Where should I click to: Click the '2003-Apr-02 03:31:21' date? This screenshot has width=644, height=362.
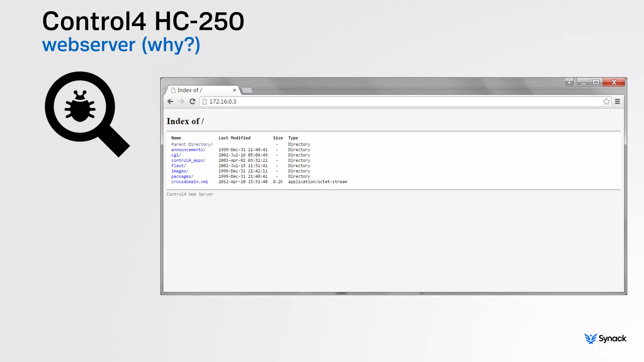(243, 161)
